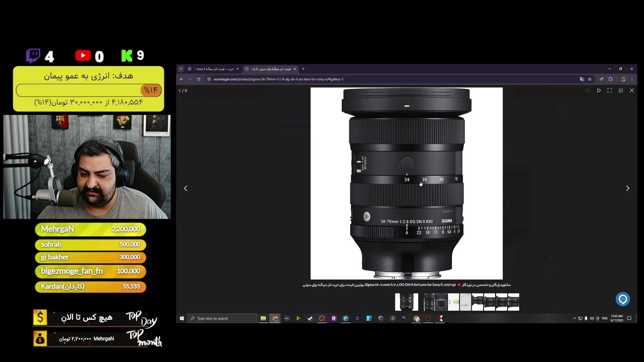Bookmark this page with the star

point(590,79)
